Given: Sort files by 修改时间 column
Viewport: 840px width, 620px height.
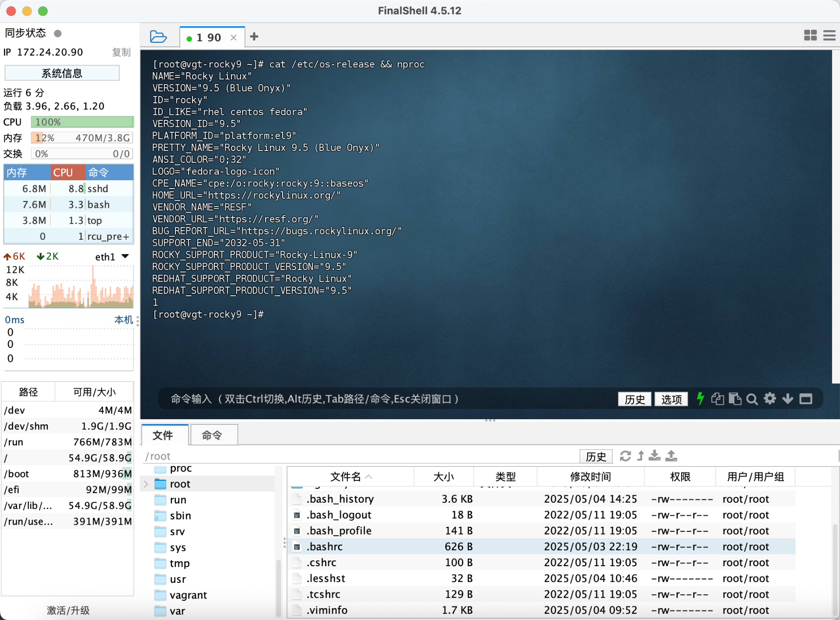Looking at the screenshot, I should (590, 476).
